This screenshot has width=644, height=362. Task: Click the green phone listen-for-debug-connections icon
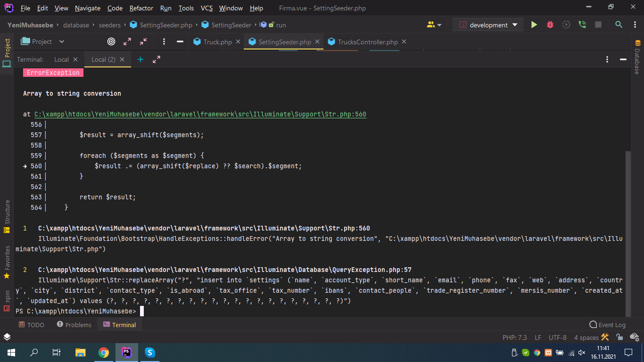[582, 25]
